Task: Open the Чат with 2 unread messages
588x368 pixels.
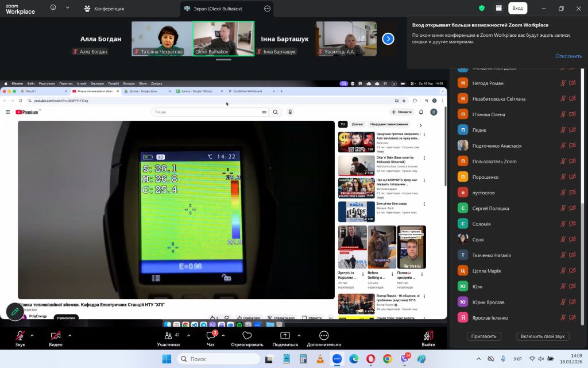Action: [x=211, y=338]
